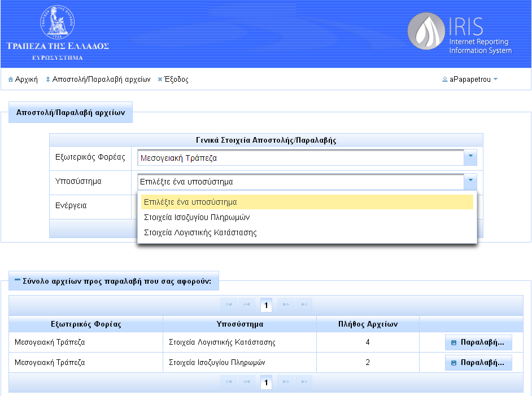Click the save icon in the Λογιστικής Κατάστασης row
Screen dimensions: 532x396
(x=453, y=343)
